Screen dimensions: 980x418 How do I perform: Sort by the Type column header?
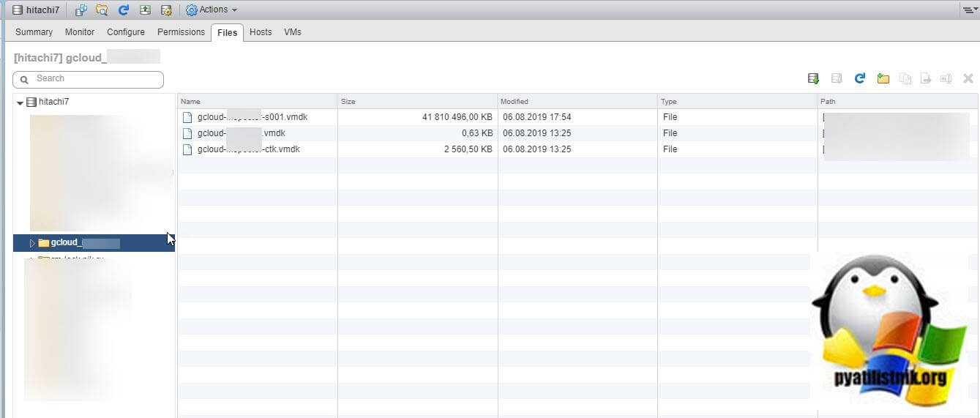(738, 101)
